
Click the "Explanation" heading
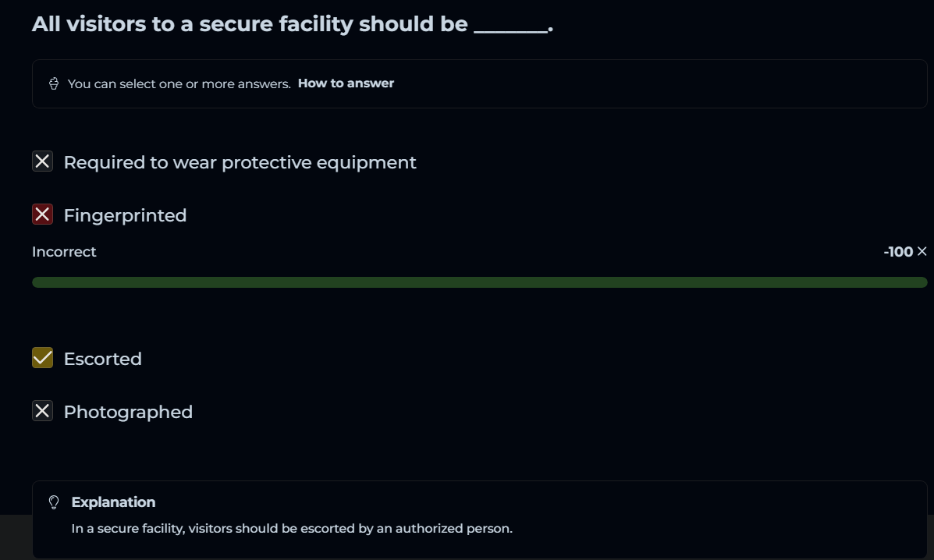(x=113, y=502)
